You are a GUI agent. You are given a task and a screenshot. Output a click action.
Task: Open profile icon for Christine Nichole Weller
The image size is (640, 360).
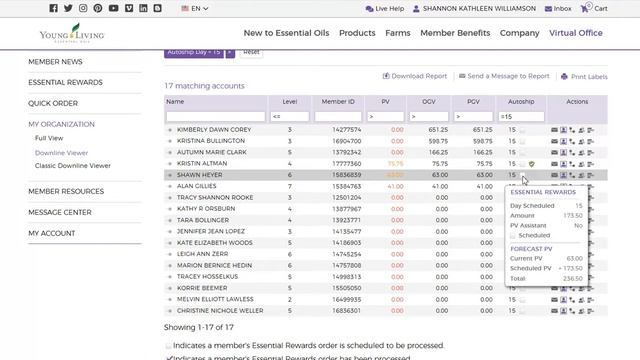[563, 311]
